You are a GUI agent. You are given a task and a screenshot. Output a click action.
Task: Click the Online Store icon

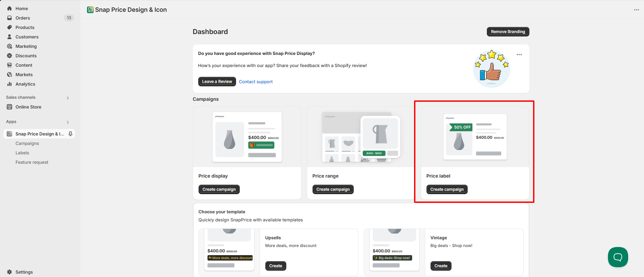coord(9,107)
